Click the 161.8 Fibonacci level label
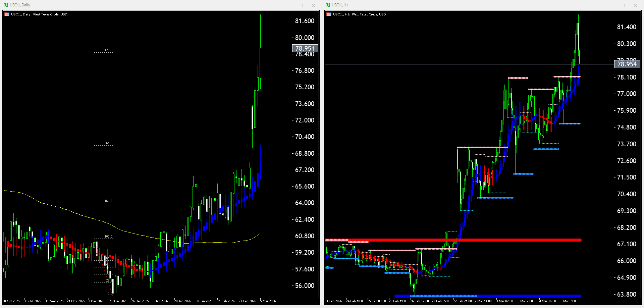The height and width of the screenshot is (308, 644). (108, 201)
